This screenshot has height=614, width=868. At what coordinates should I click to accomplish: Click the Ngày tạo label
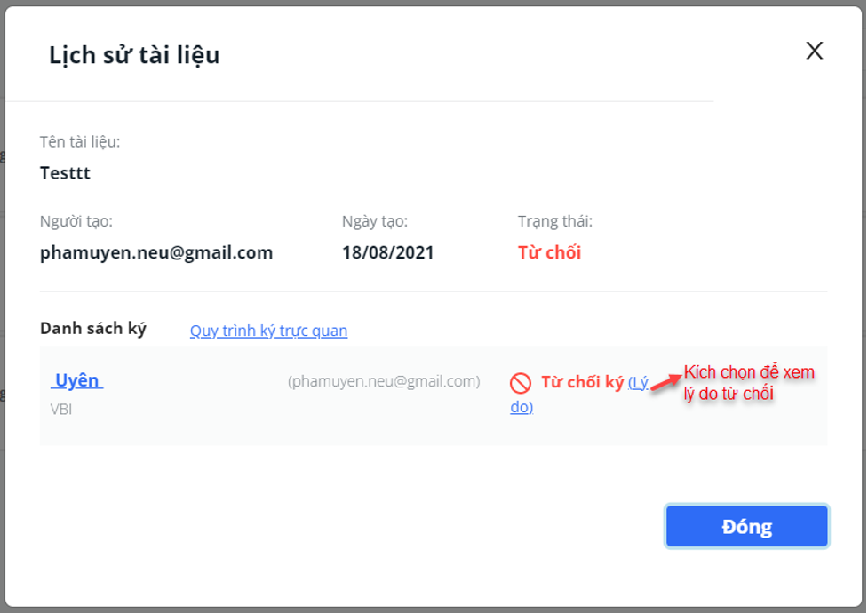click(375, 221)
